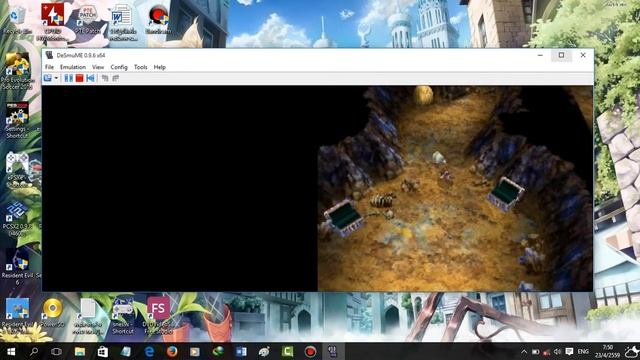
Task: Open the red record taskbar icon
Action: pyautogui.click(x=310, y=351)
